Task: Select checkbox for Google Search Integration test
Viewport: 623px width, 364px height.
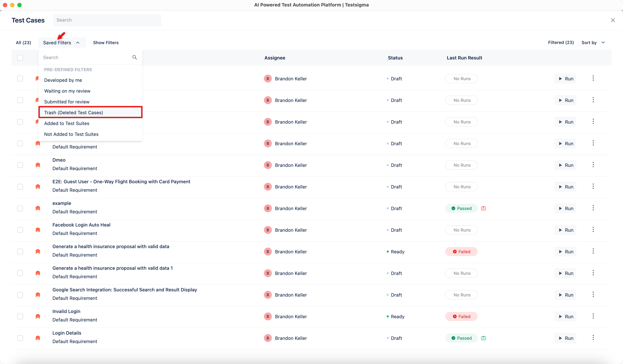Action: (x=20, y=295)
